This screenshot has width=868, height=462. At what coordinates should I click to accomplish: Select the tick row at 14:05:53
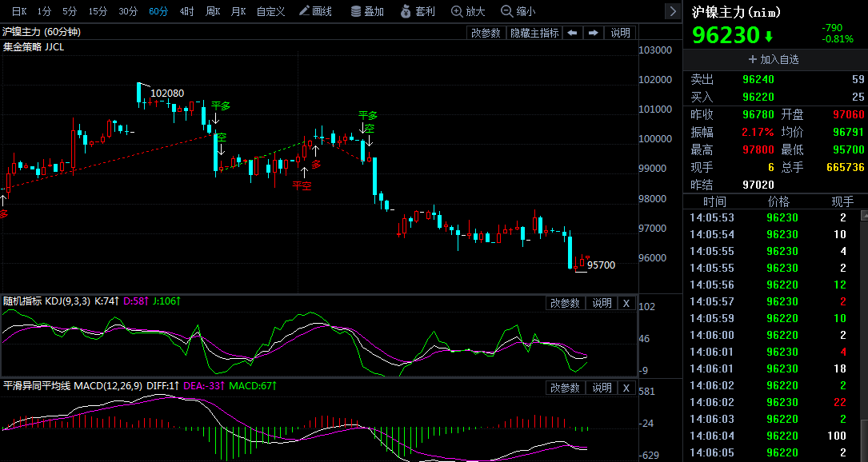pyautogui.click(x=771, y=217)
